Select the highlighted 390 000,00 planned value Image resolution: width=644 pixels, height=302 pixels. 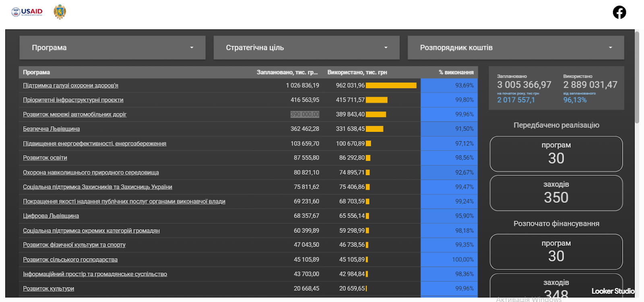point(305,114)
